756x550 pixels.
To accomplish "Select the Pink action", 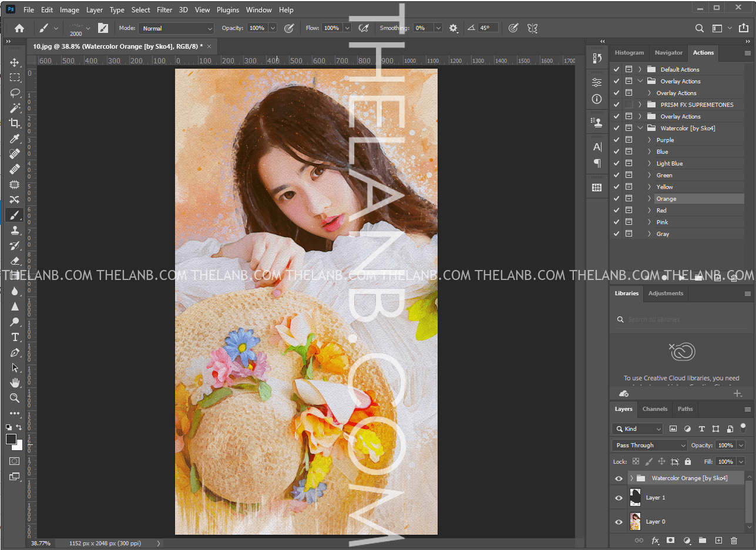I will click(x=662, y=222).
